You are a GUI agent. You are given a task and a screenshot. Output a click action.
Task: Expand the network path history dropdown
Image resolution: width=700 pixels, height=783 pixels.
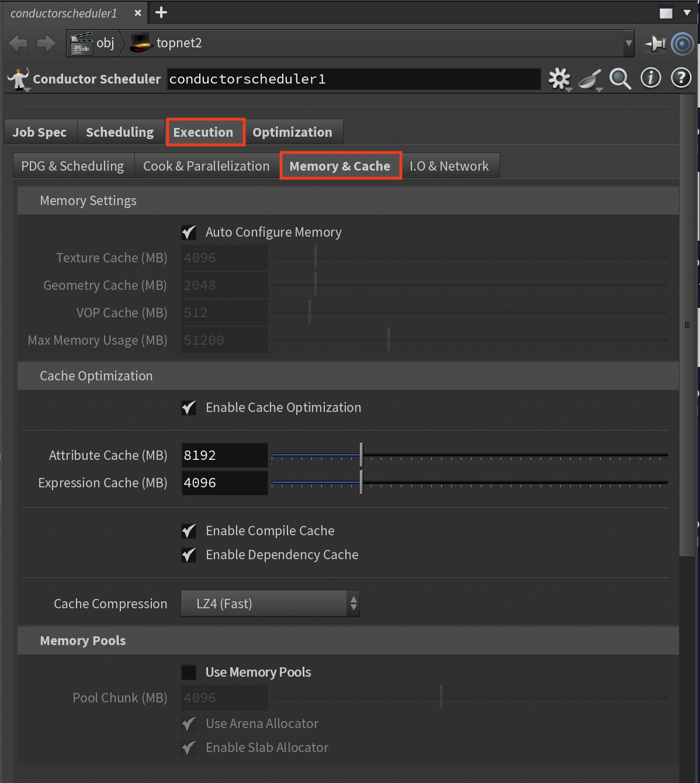(629, 43)
